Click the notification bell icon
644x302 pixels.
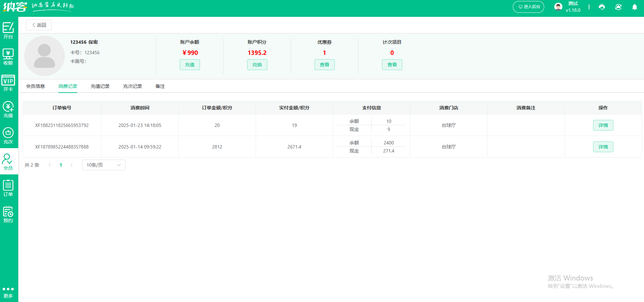[634, 7]
